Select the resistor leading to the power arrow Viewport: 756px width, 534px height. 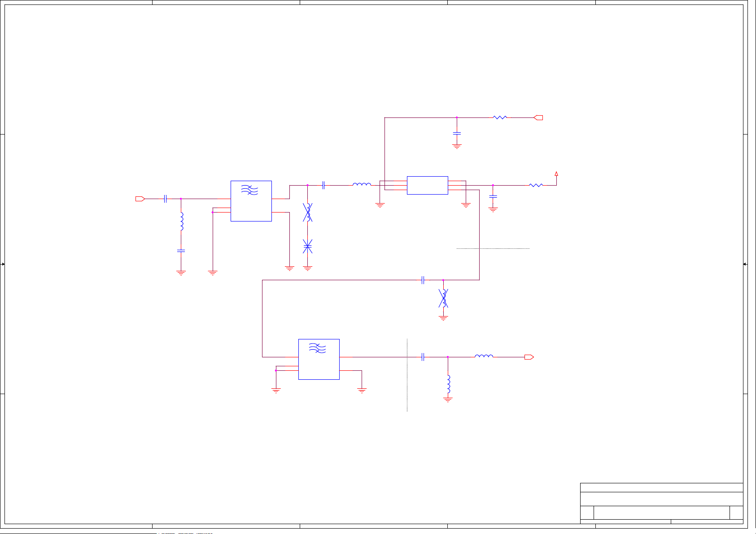pyautogui.click(x=536, y=185)
